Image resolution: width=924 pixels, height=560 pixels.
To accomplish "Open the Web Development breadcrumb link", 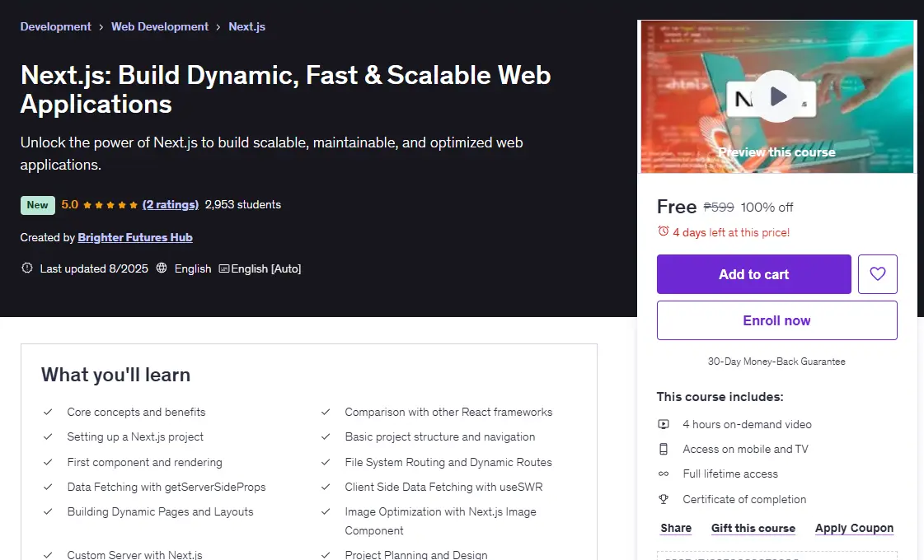I will pos(160,26).
